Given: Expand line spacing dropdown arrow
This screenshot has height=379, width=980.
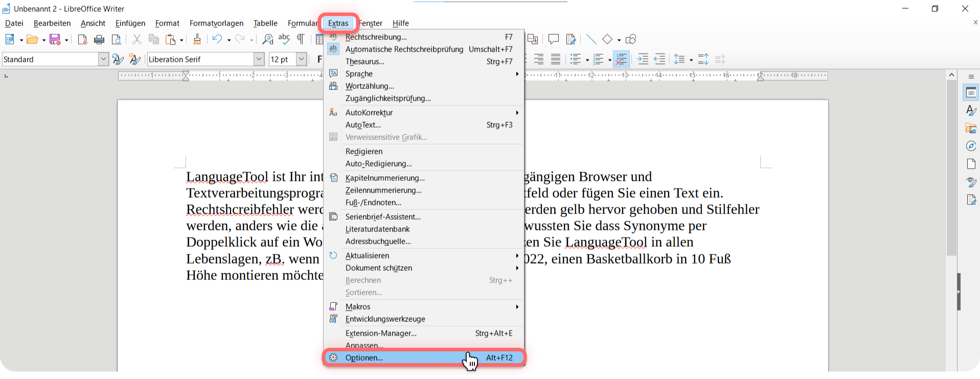Looking at the screenshot, I should [691, 60].
